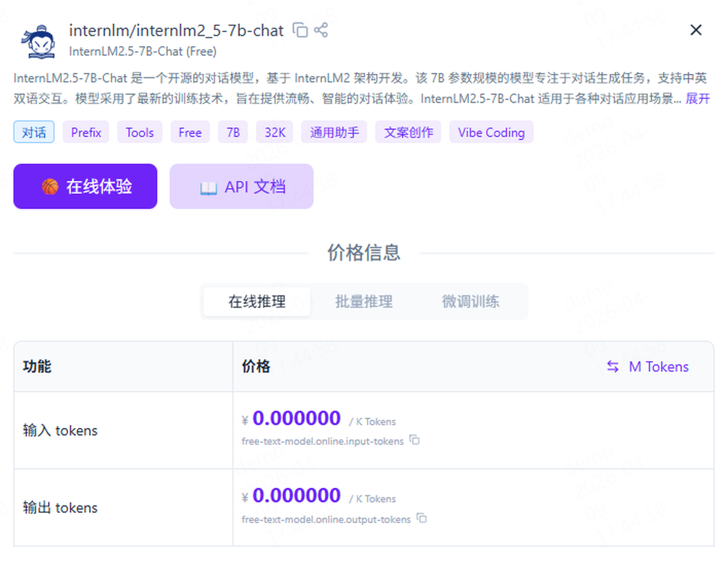This screenshot has height=561, width=728.
Task: Select the Prefix tag
Action: 86,132
